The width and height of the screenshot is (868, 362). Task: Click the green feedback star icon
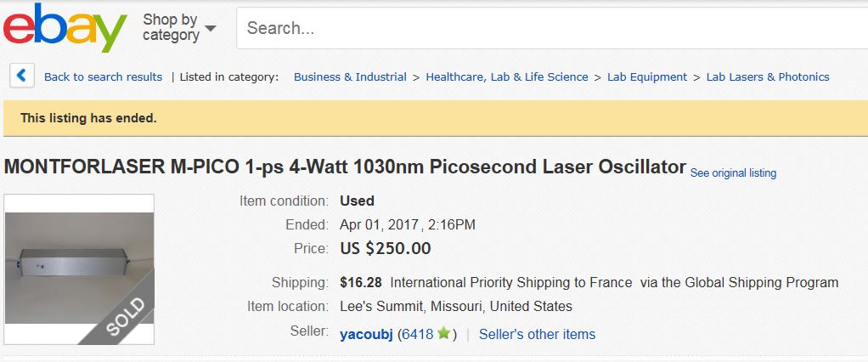pos(442,334)
